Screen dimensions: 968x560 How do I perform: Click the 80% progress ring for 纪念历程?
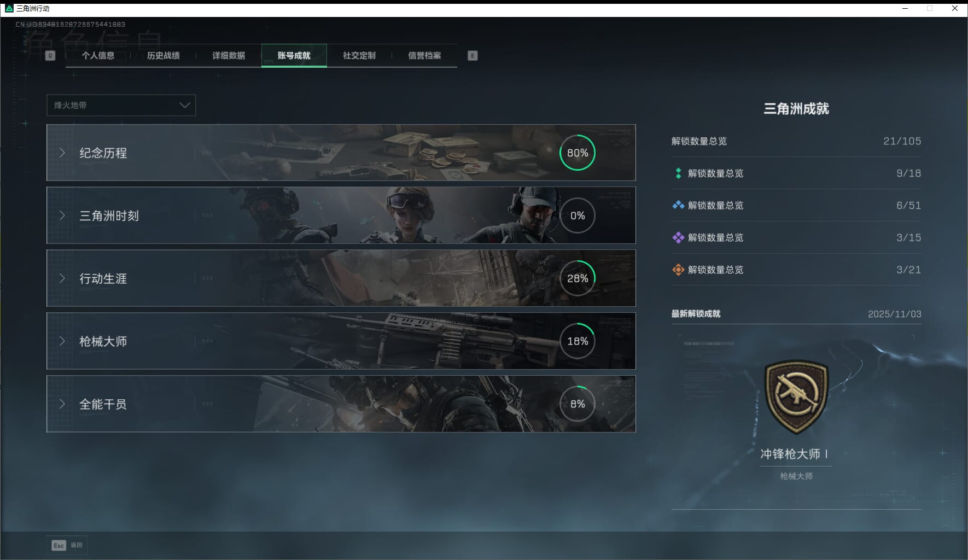(x=578, y=153)
